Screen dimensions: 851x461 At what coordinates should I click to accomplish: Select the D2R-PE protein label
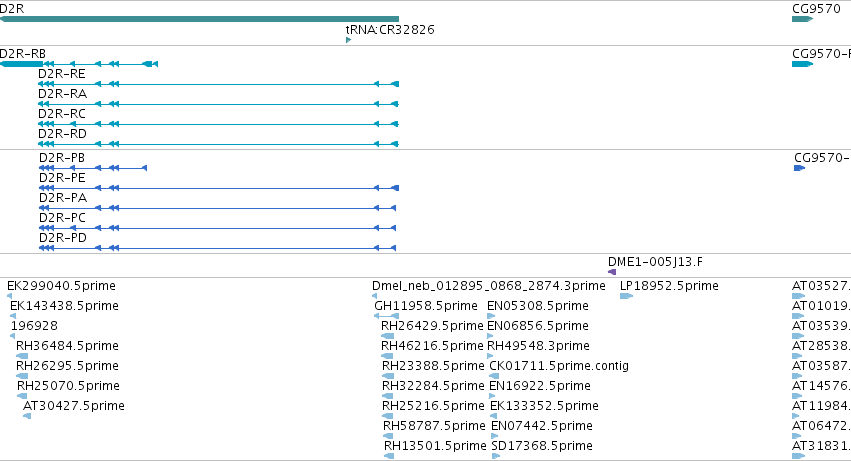(62, 178)
